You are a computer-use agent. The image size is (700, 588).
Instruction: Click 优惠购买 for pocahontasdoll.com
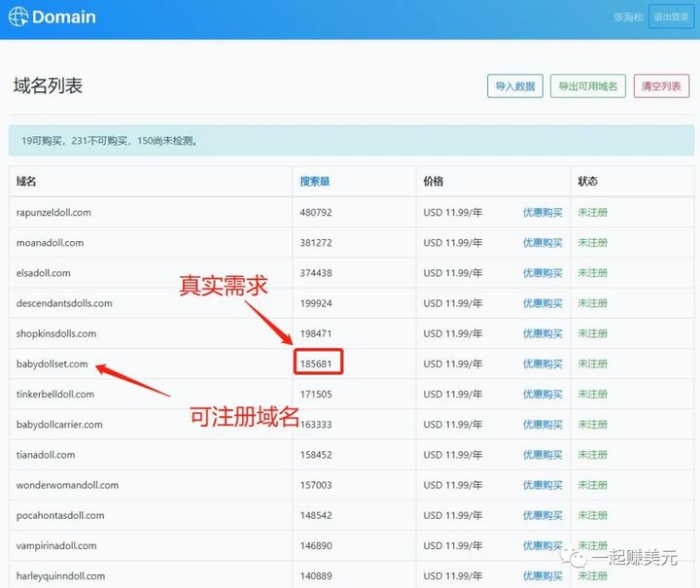pos(542,515)
